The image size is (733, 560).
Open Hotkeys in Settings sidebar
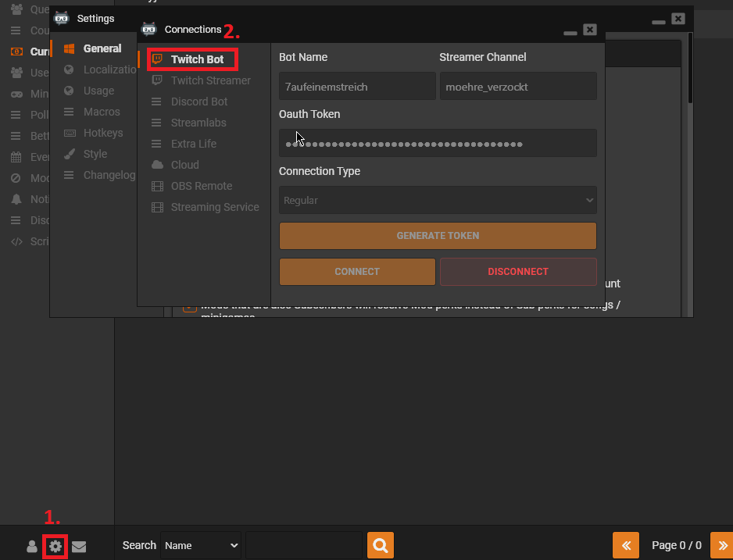click(102, 133)
